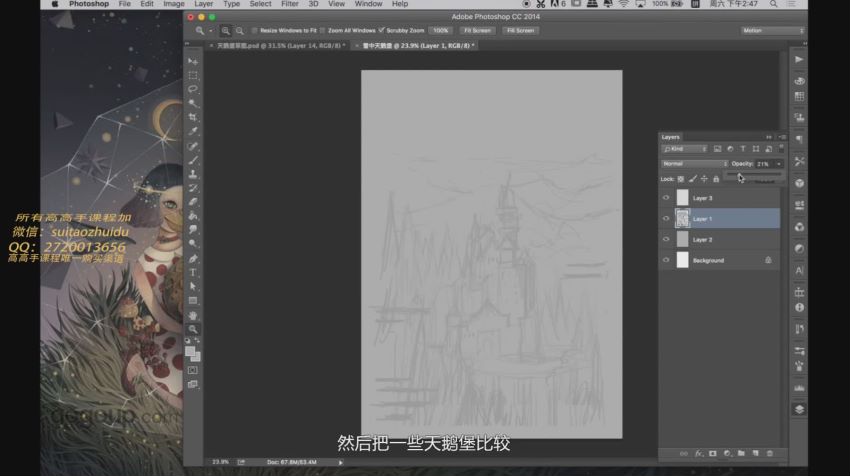This screenshot has height=476, width=850.
Task: Click the Zoom Out option icon
Action: (240, 31)
